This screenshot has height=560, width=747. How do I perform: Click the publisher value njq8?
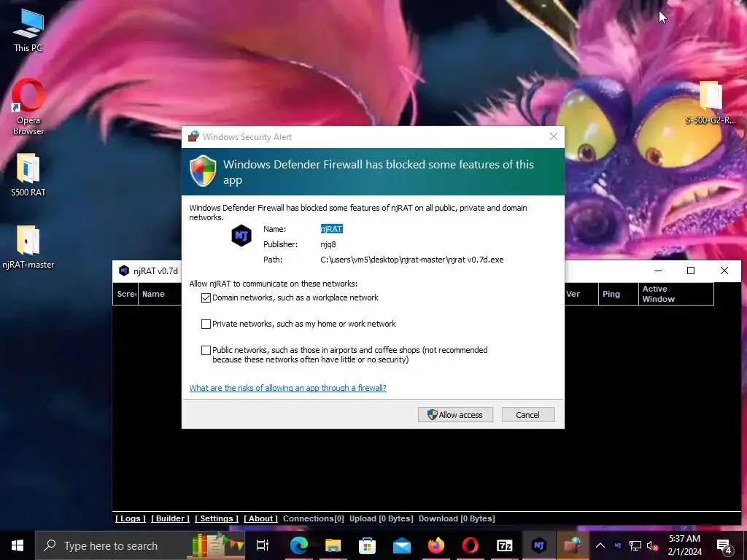point(328,244)
